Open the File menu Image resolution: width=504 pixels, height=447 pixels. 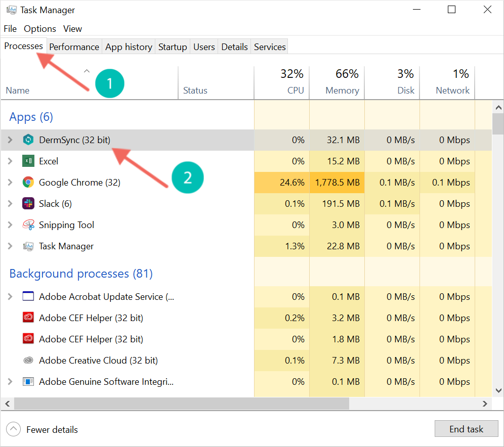point(10,29)
